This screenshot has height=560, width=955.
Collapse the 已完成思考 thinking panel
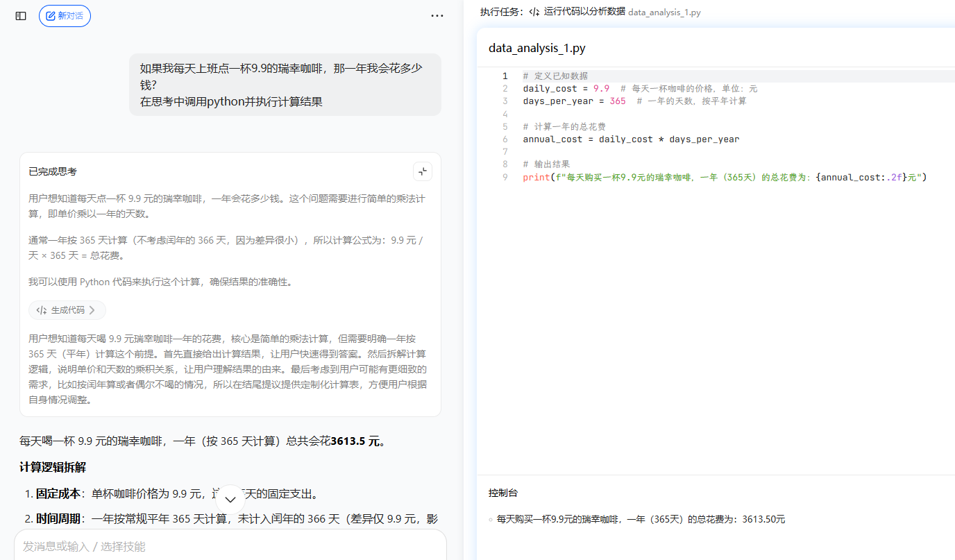[x=423, y=171]
